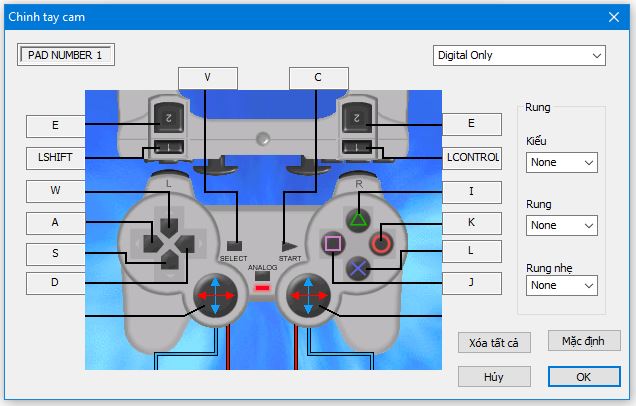Select the S key field for D-pad down
This screenshot has width=636, height=406.
[x=56, y=254]
